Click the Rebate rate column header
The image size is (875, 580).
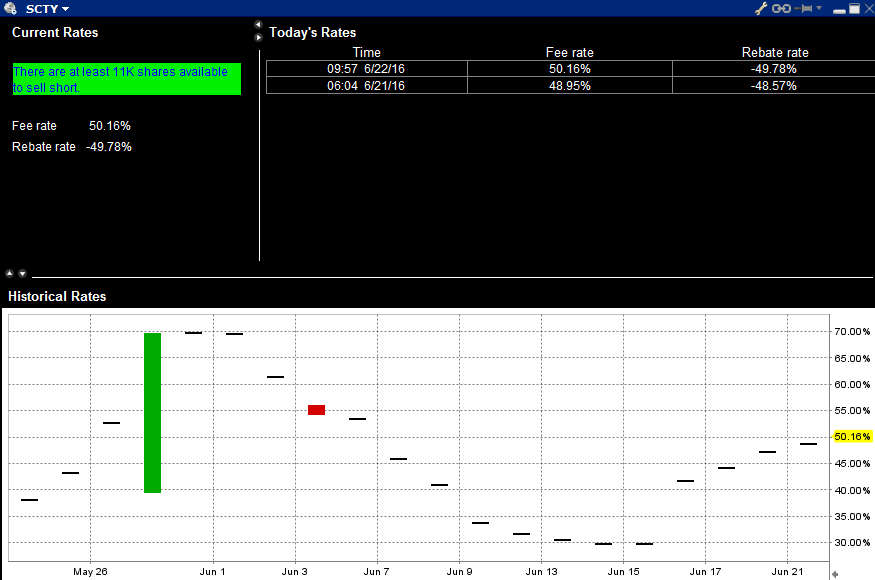pyautogui.click(x=775, y=52)
